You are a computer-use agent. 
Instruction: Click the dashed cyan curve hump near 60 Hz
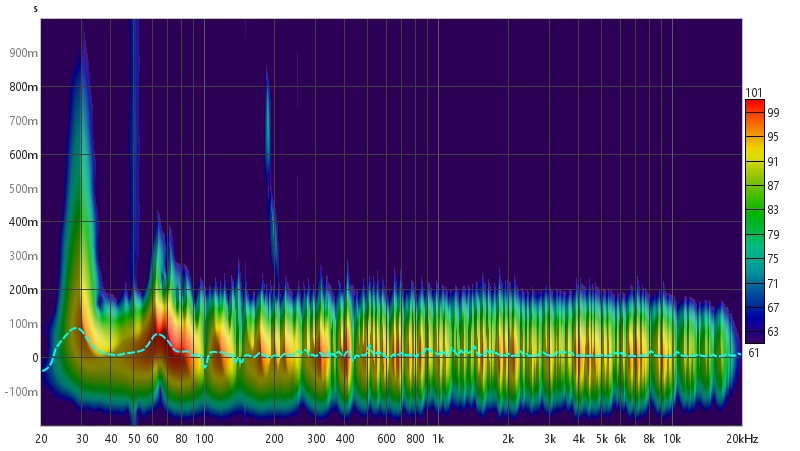[x=158, y=335]
